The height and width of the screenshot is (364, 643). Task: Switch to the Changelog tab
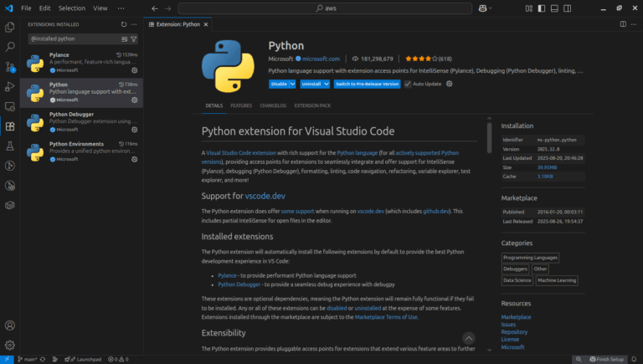(x=273, y=105)
